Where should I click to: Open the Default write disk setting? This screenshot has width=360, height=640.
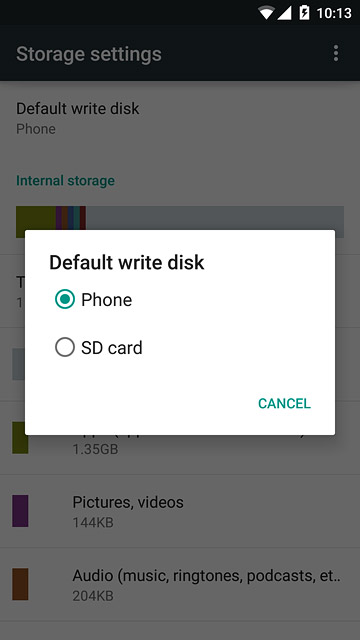pyautogui.click(x=180, y=118)
